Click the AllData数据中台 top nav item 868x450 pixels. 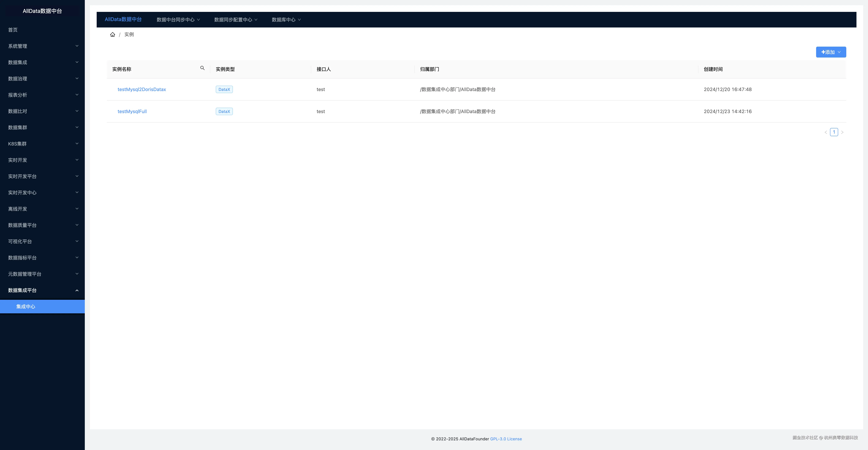(123, 19)
